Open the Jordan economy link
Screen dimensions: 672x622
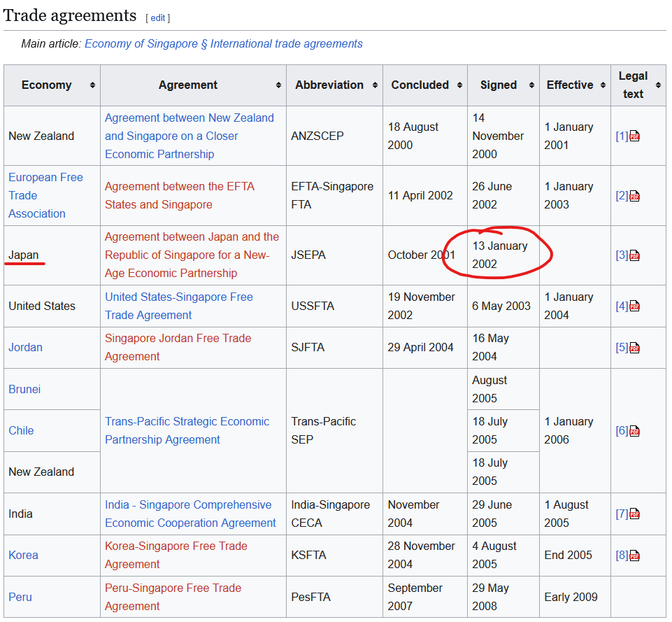25,347
